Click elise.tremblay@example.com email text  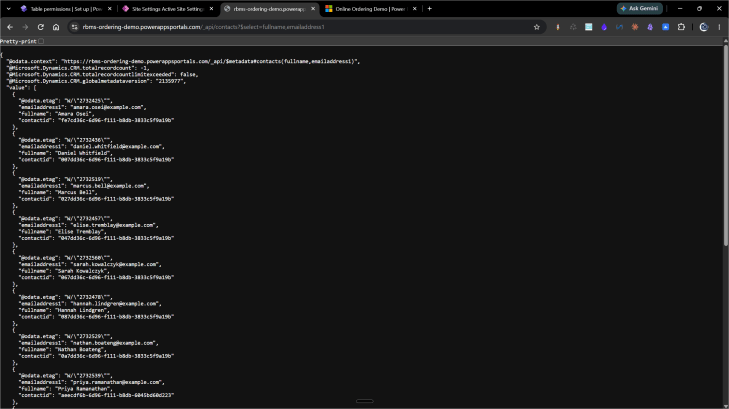tap(113, 225)
